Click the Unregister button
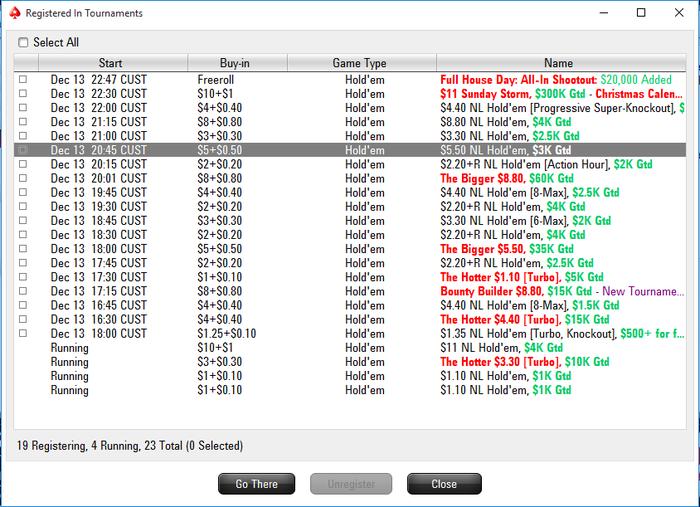The height and width of the screenshot is (507, 700). pyautogui.click(x=351, y=484)
